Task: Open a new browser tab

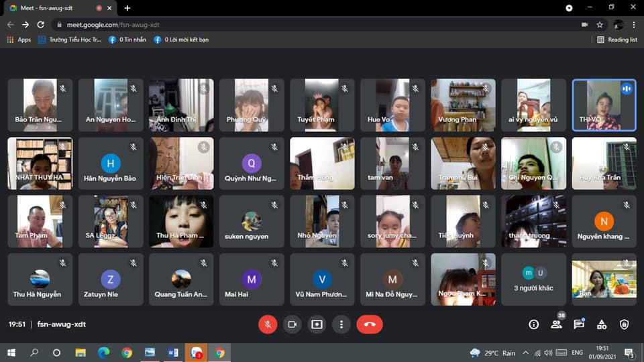Action: click(127, 8)
